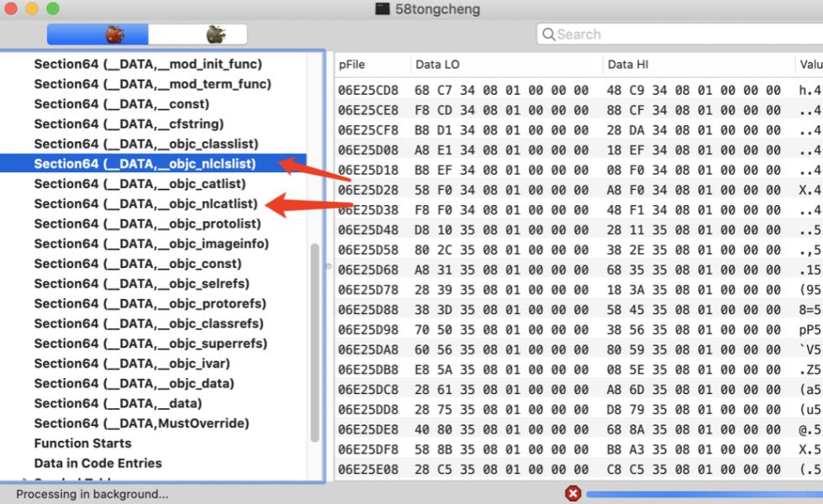Screen dimensions: 823x504
Task: Select hex row with pFile 06E25D48
Action: [x=578, y=229]
